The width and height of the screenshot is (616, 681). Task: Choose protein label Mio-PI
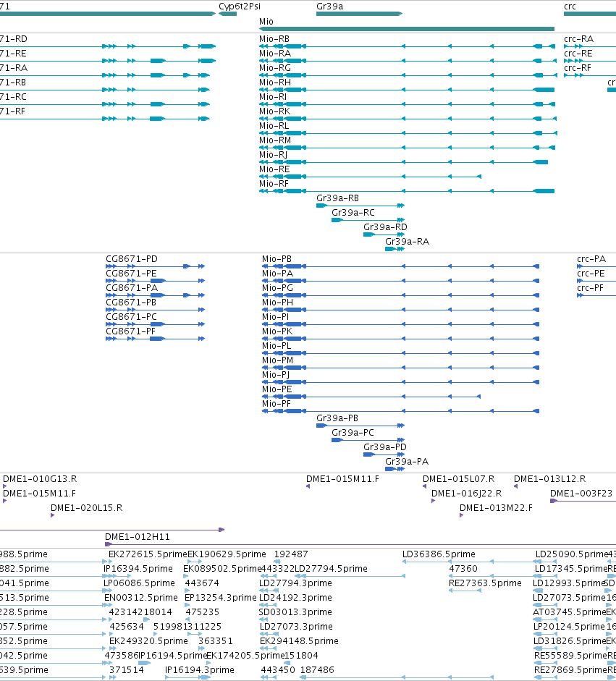pyautogui.click(x=275, y=316)
